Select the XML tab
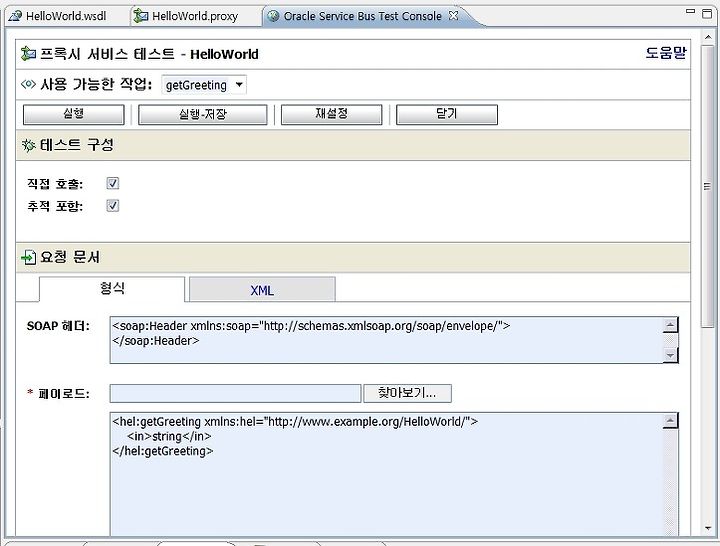This screenshot has width=720, height=546. point(262,289)
